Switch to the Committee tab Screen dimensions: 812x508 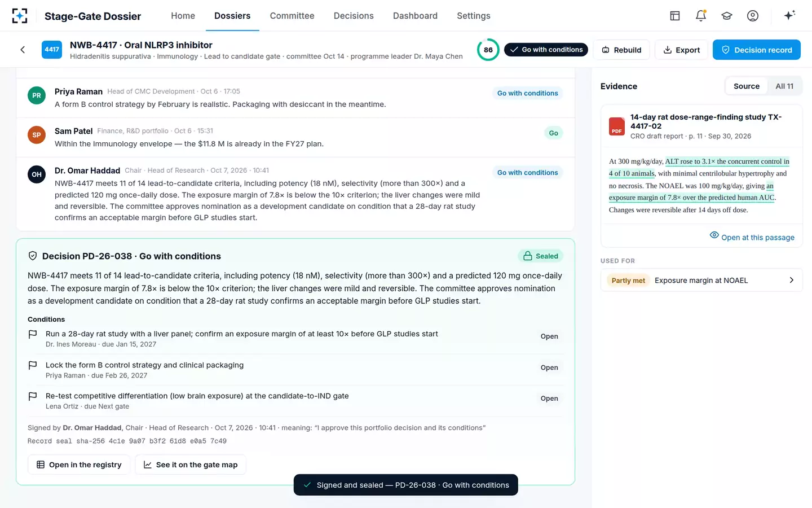click(x=292, y=16)
